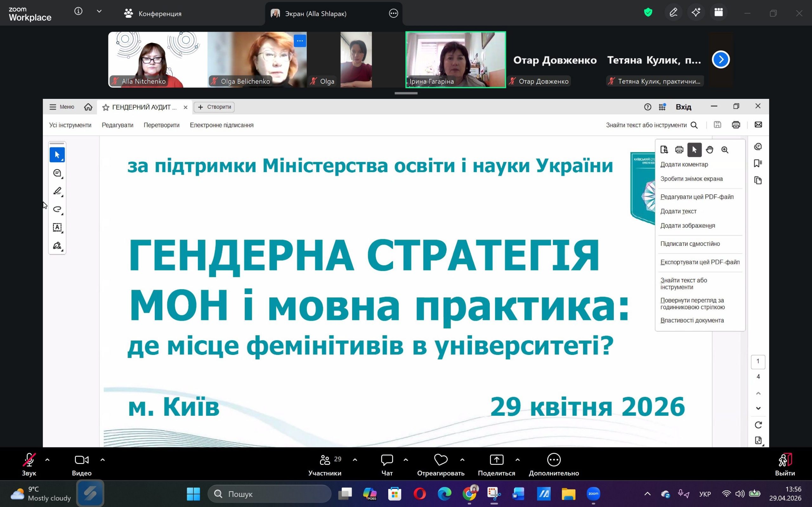Click the rotate view icon in the right sidebar
This screenshot has width=812, height=507.
pos(758,425)
